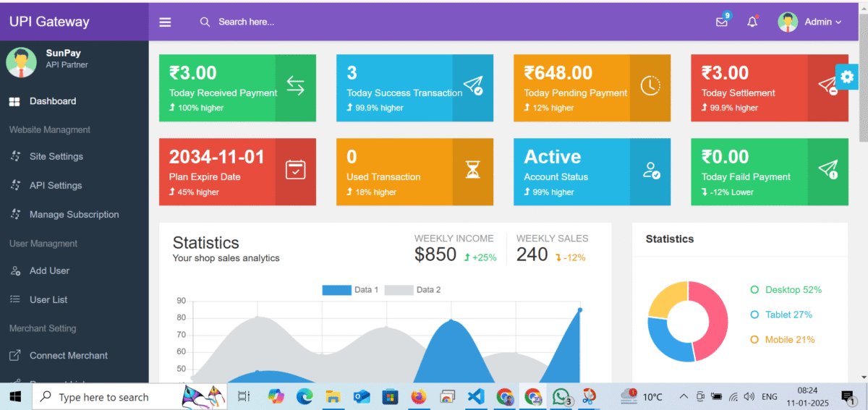Viewport: 868px width, 410px height.
Task: Click the SunPay profile avatar in sidebar
Action: click(21, 62)
